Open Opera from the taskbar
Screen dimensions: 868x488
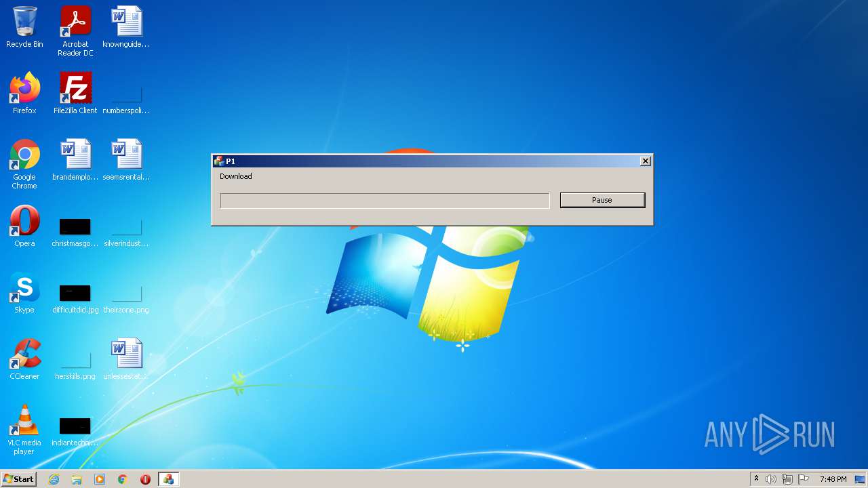[145, 479]
